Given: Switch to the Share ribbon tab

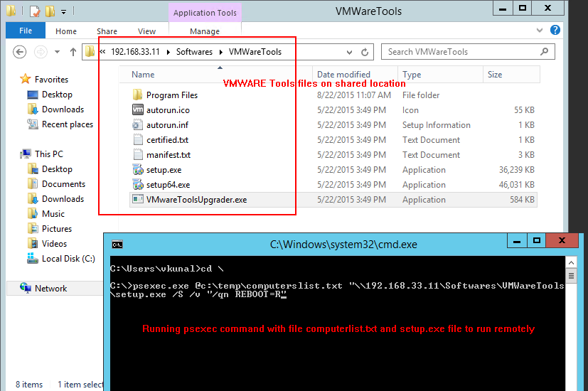Looking at the screenshot, I should [x=107, y=31].
